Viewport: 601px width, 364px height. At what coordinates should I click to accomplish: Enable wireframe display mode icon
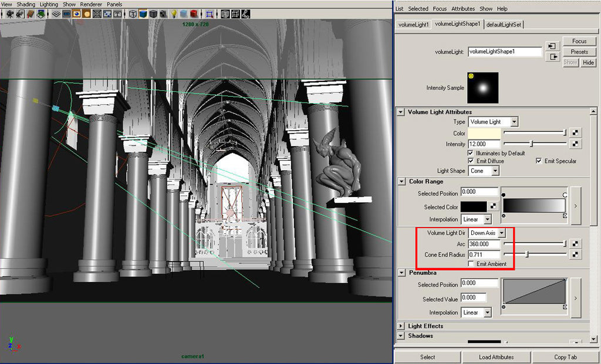[x=132, y=14]
